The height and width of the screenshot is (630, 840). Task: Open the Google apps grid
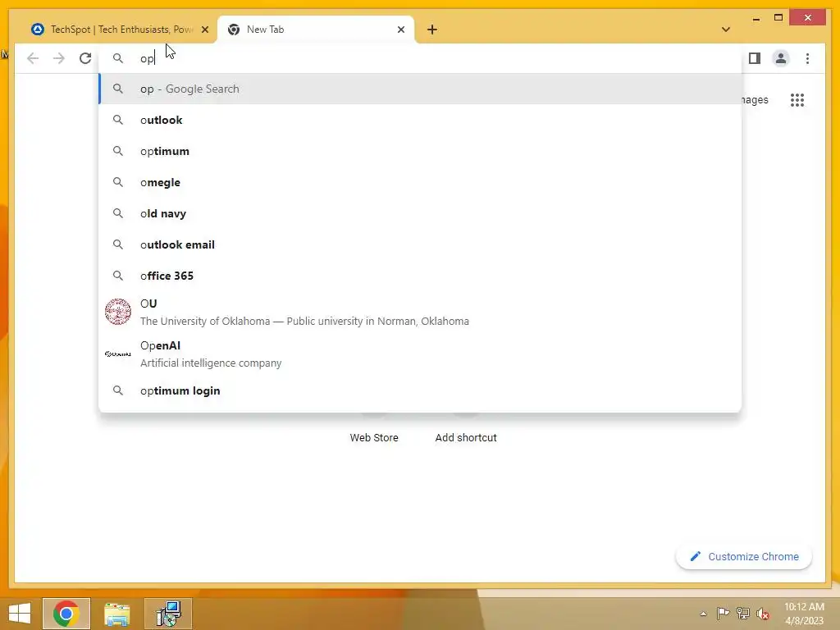(797, 100)
